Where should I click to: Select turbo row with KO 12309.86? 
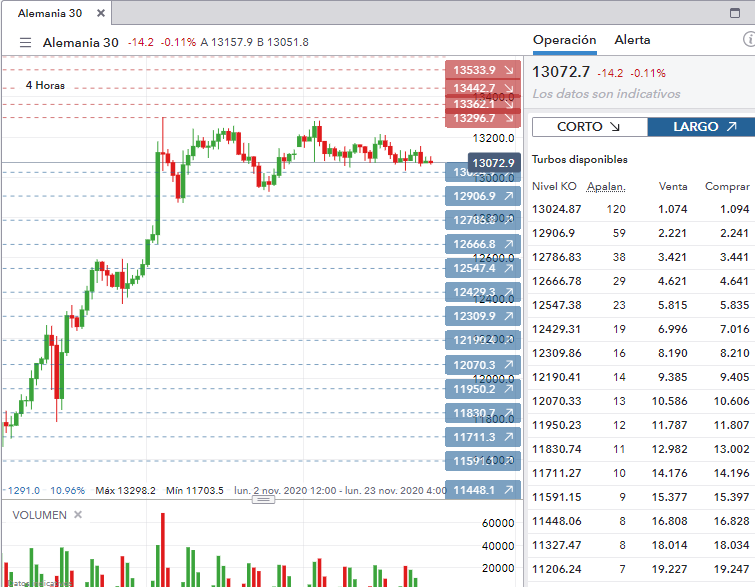pos(641,353)
